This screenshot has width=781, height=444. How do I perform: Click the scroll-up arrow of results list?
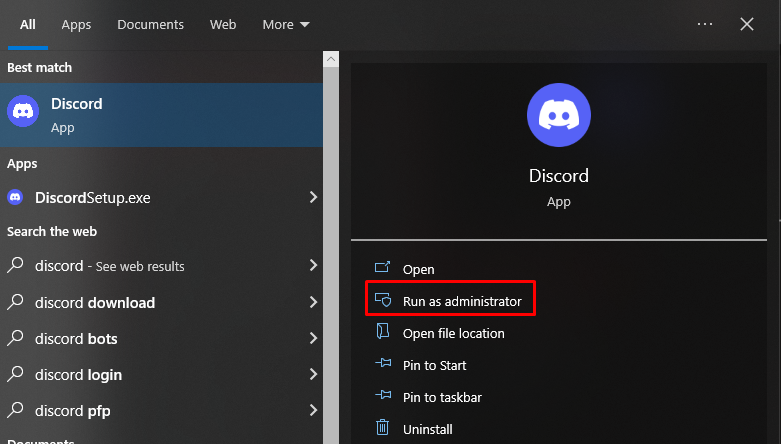[x=331, y=59]
